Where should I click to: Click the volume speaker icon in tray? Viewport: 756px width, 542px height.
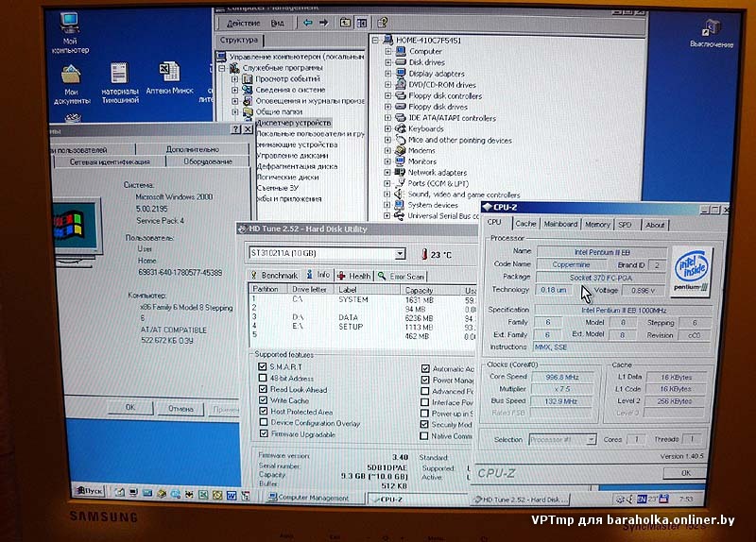(630, 500)
